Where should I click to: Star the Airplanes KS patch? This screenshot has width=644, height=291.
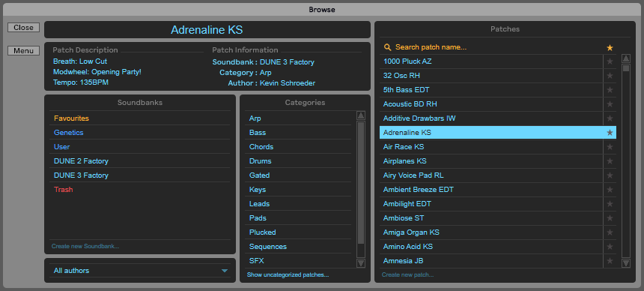coord(610,161)
